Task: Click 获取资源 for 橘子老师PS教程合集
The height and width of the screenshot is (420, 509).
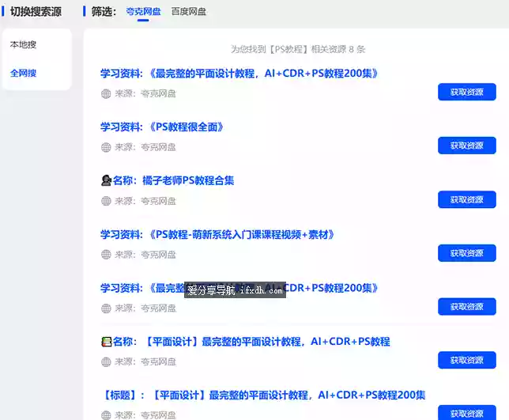Action: [467, 199]
